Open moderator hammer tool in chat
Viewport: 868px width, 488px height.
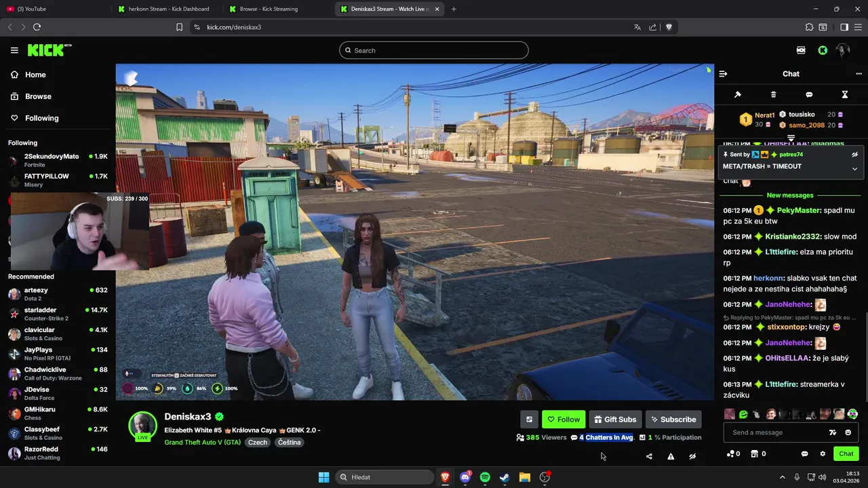[738, 95]
